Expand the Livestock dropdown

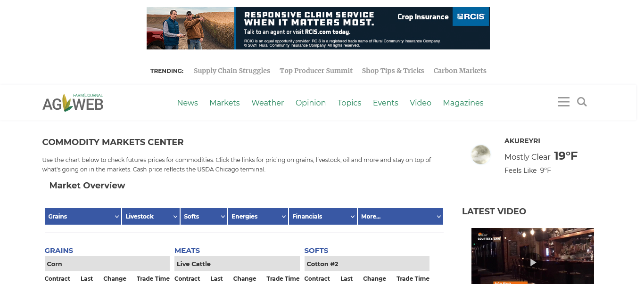151,216
